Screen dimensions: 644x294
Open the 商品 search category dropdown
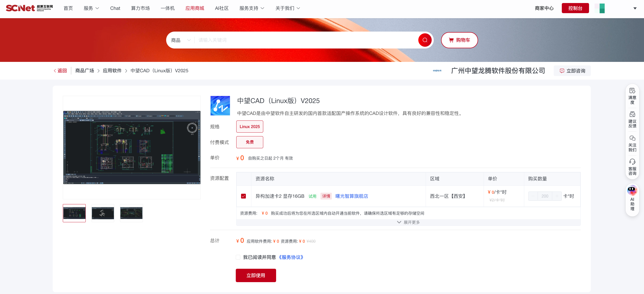[x=181, y=40]
